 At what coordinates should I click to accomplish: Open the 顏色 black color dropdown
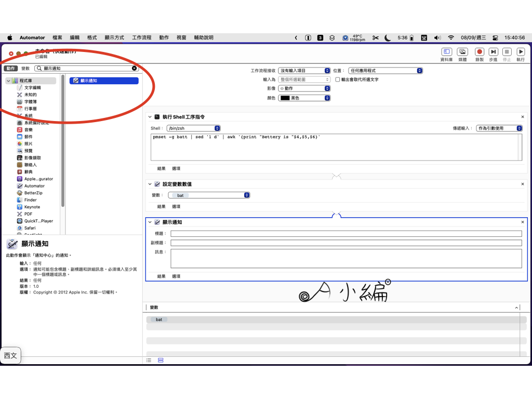coord(304,98)
